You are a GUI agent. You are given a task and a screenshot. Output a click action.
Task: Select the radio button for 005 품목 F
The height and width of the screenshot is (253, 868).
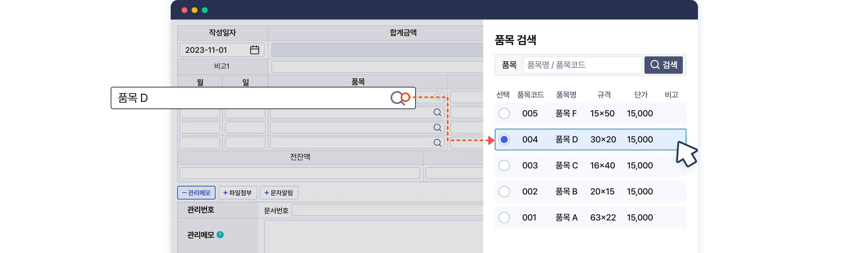point(504,113)
